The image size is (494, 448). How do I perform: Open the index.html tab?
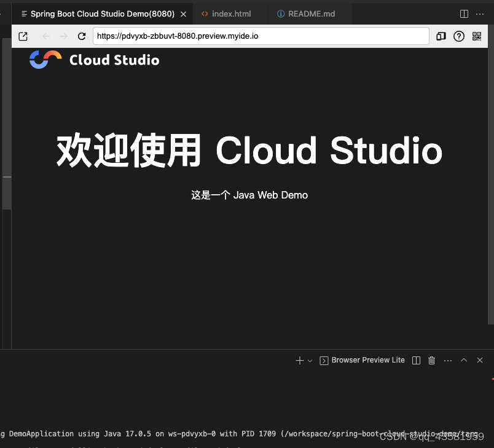click(230, 14)
